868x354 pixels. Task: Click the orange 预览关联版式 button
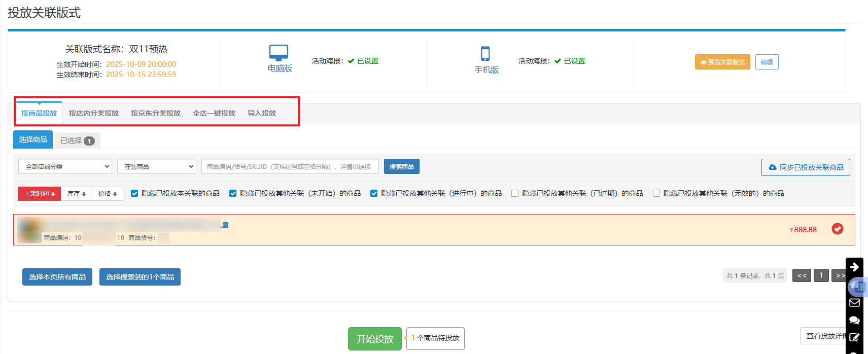(722, 62)
